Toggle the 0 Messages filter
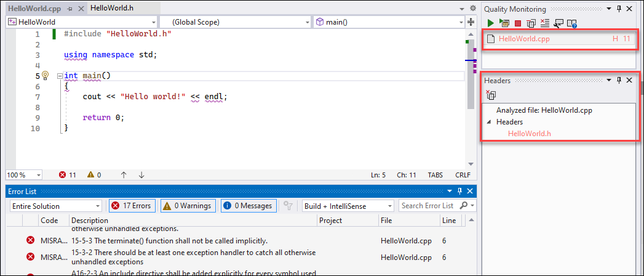Viewport: 644px width, 276px height. (248, 206)
